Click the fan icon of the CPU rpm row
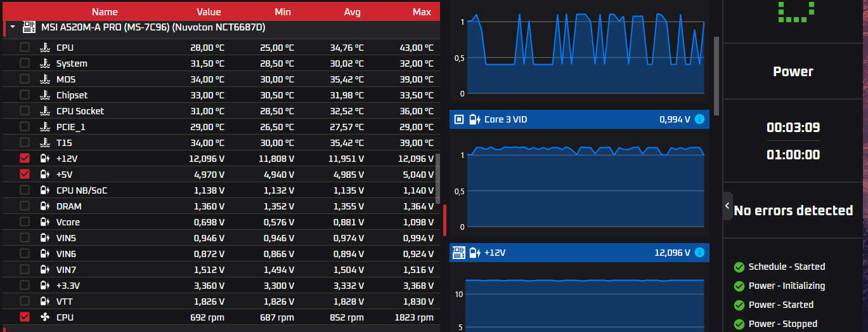 (x=45, y=317)
